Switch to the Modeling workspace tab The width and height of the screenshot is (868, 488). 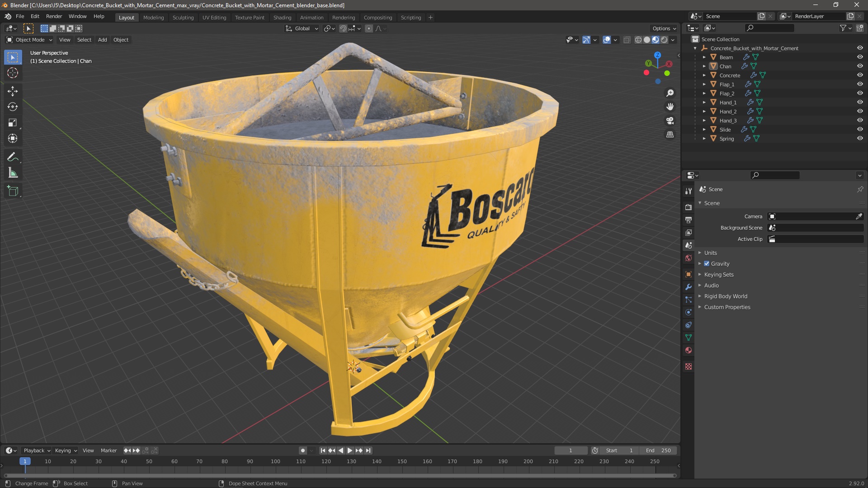pyautogui.click(x=153, y=18)
